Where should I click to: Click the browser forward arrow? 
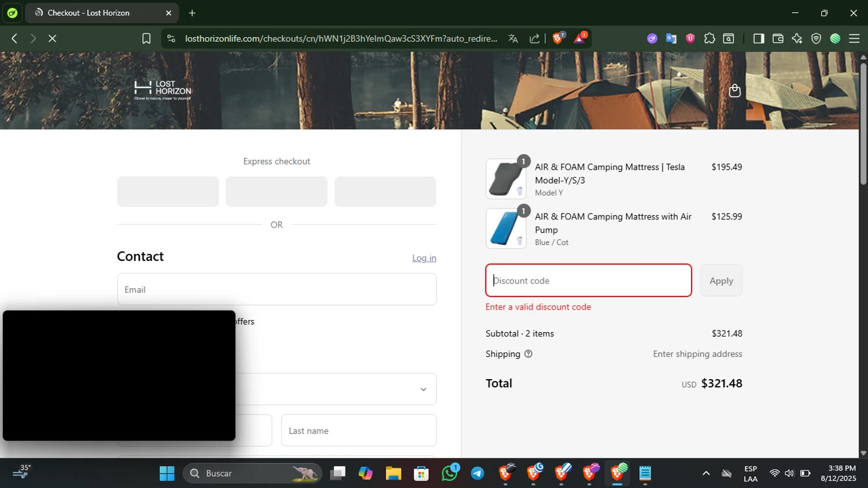(x=33, y=38)
